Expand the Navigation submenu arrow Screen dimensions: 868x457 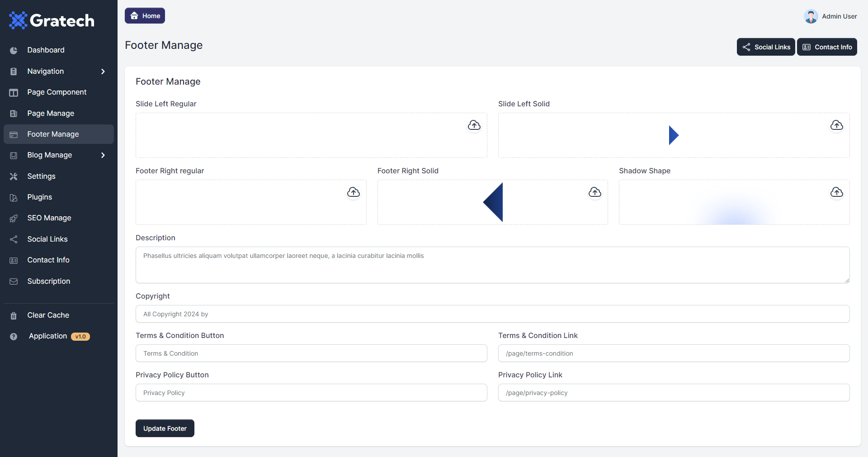click(103, 71)
